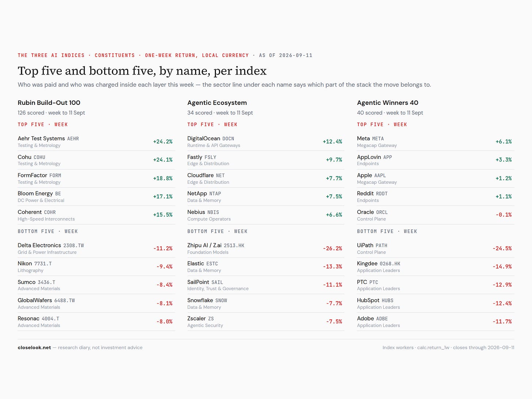532x399 pixels.
Task: Click the "4004.T" ticker beside Resonac
Action: pyautogui.click(x=50, y=319)
